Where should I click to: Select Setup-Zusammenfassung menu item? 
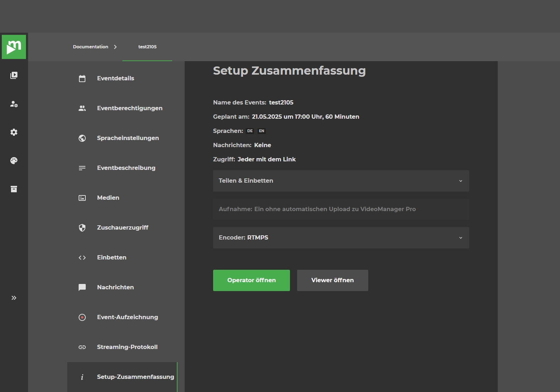tap(122, 377)
